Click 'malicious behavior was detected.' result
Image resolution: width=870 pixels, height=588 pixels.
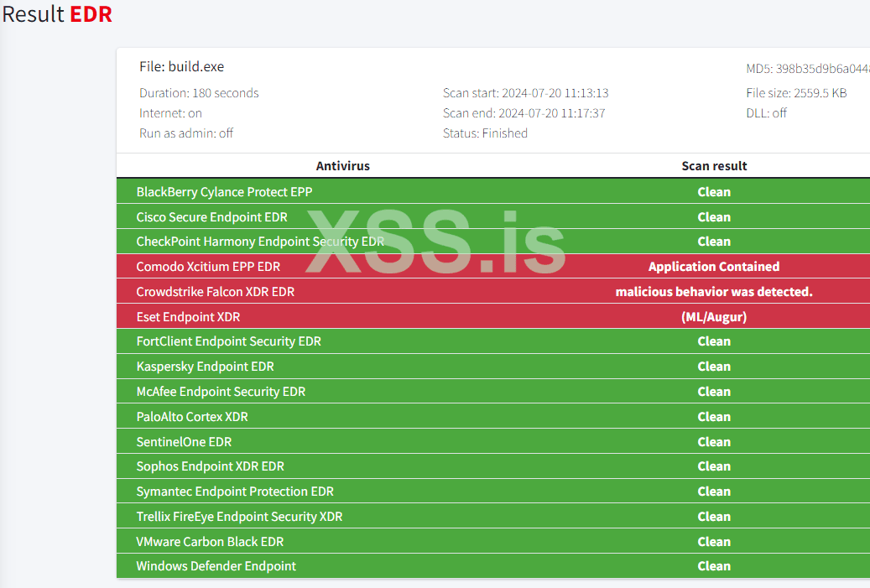pyautogui.click(x=714, y=292)
